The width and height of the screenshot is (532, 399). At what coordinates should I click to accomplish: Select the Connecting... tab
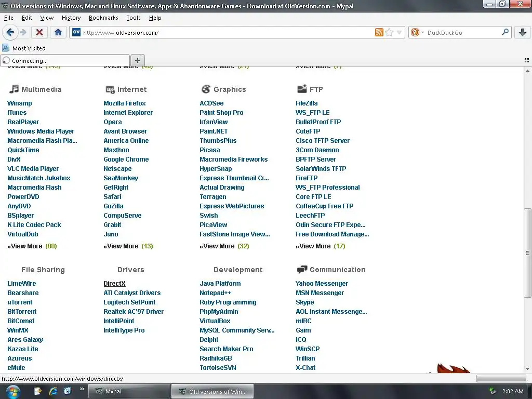(x=65, y=60)
